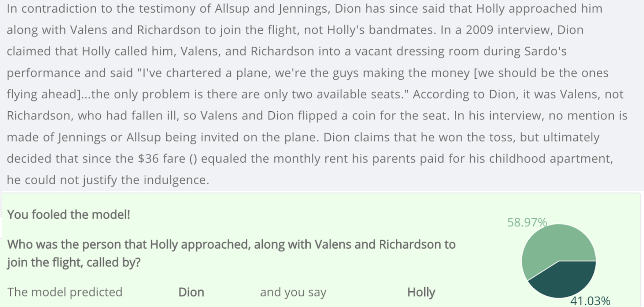Click the word "Sardo's" in the passage

click(x=545, y=52)
